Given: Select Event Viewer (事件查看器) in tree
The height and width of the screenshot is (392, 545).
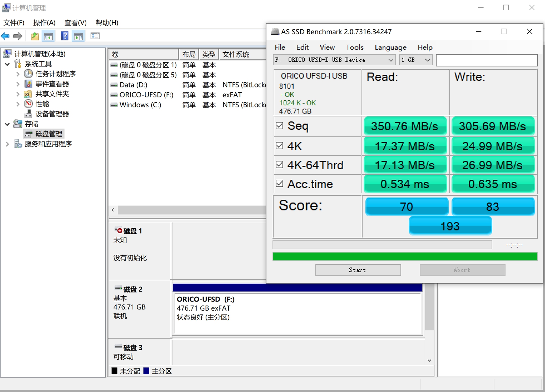Looking at the screenshot, I should click(x=52, y=84).
